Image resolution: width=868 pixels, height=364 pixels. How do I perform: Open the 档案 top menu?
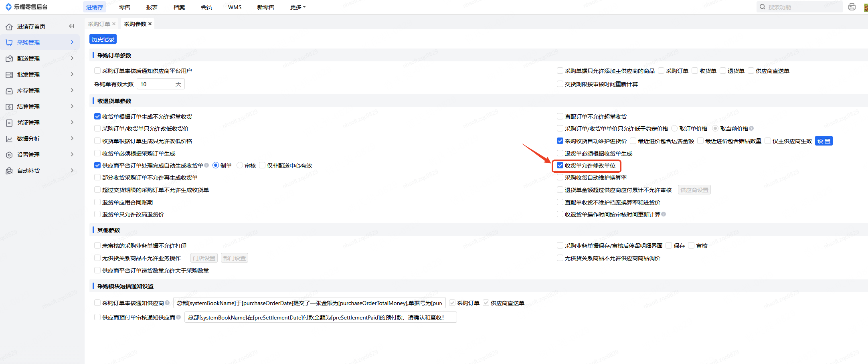179,7
